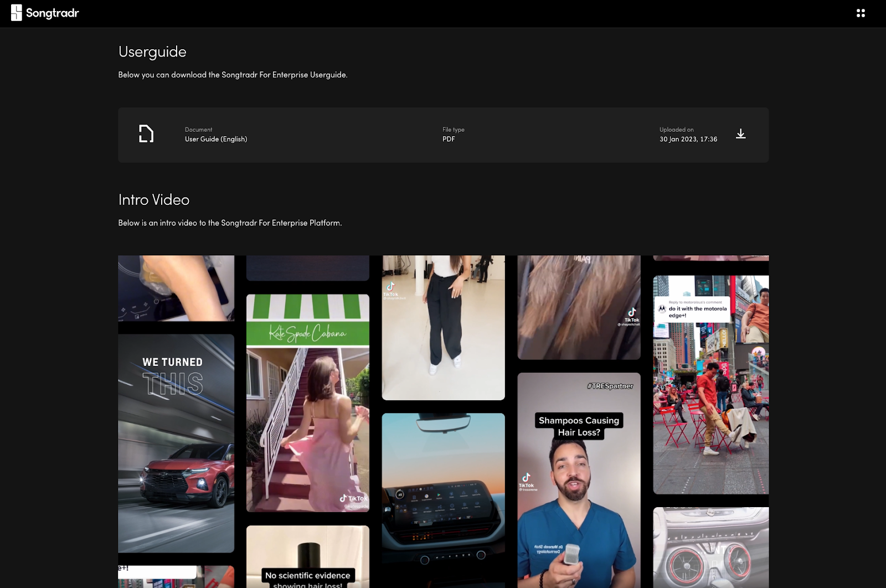
Task: Click the PDF file type value
Action: (x=449, y=139)
